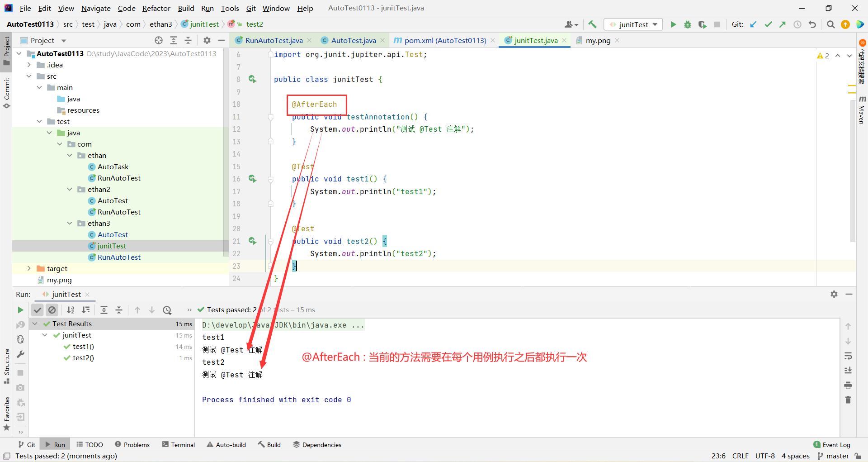Click the Git rollback icon
Image resolution: width=868 pixels, height=462 pixels.
pyautogui.click(x=812, y=24)
